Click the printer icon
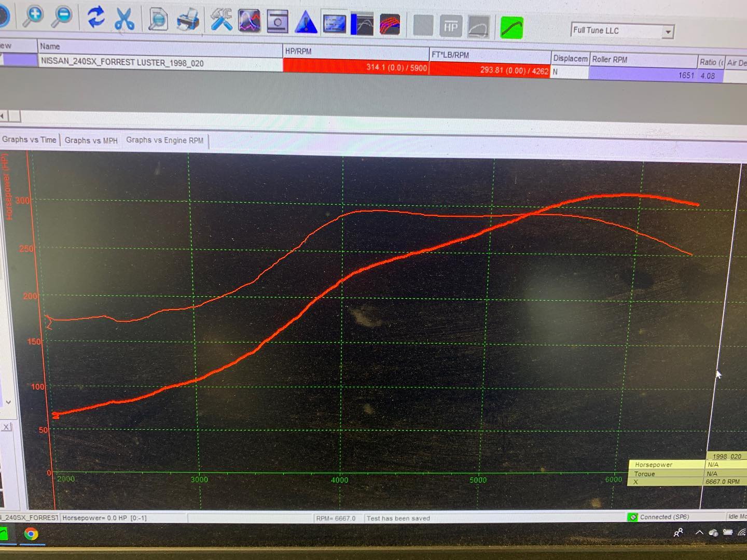 coord(187,21)
